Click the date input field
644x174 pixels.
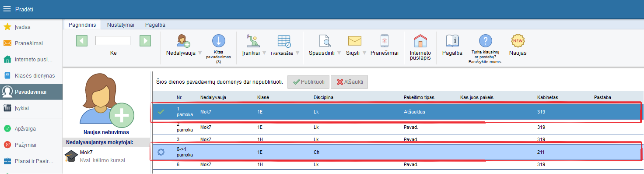[x=113, y=40]
